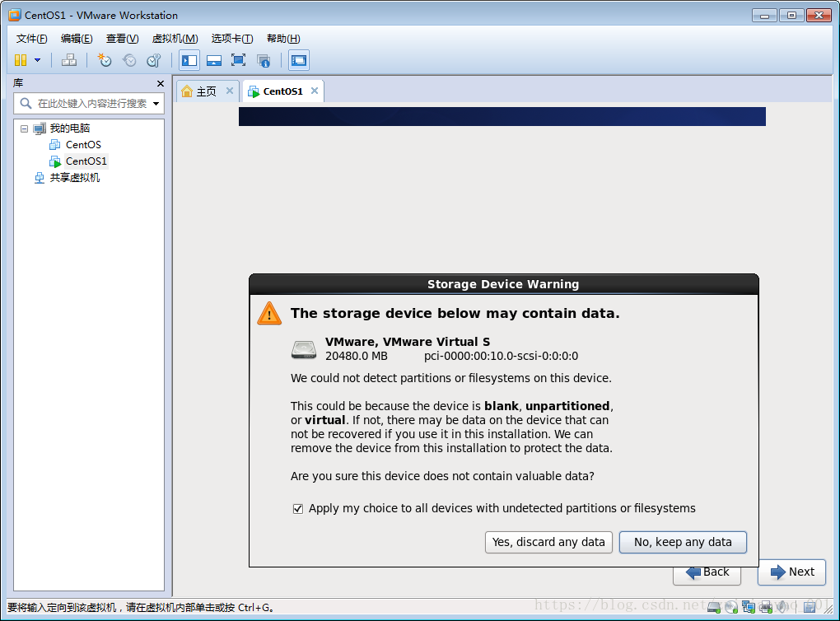840x621 pixels.
Task: Send Ctrl+Alt+Del using the keyboard keys icon
Action: pyautogui.click(x=69, y=60)
